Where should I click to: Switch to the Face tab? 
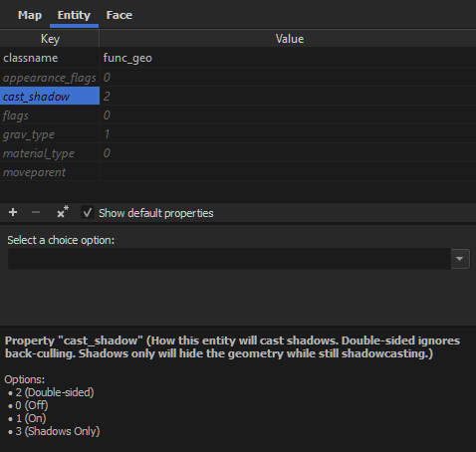click(x=119, y=15)
